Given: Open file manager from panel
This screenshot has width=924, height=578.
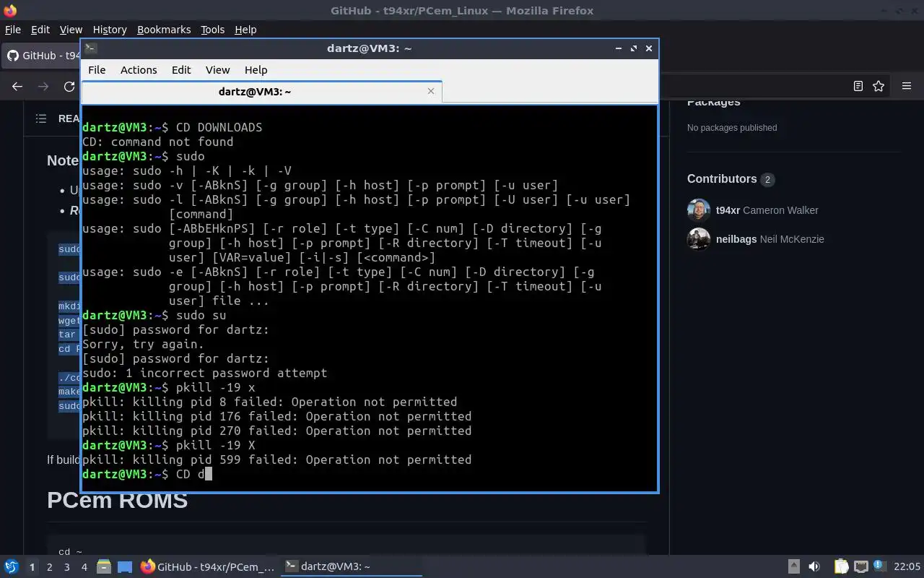Looking at the screenshot, I should point(103,567).
